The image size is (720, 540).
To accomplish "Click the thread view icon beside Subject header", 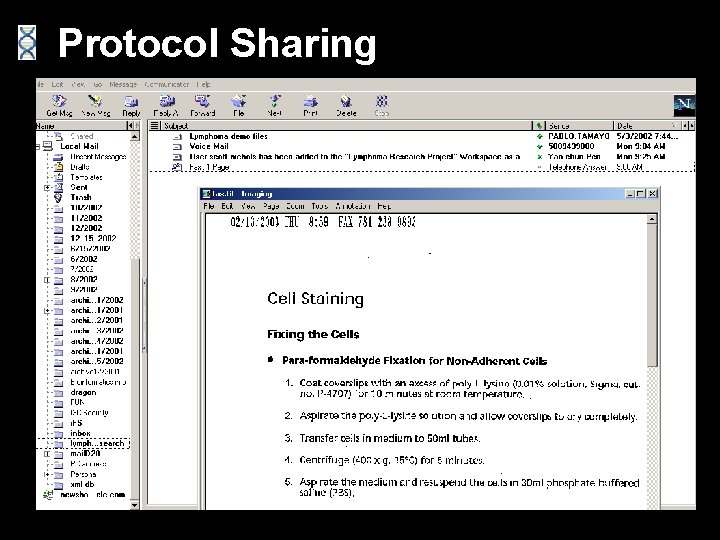I will point(155,125).
